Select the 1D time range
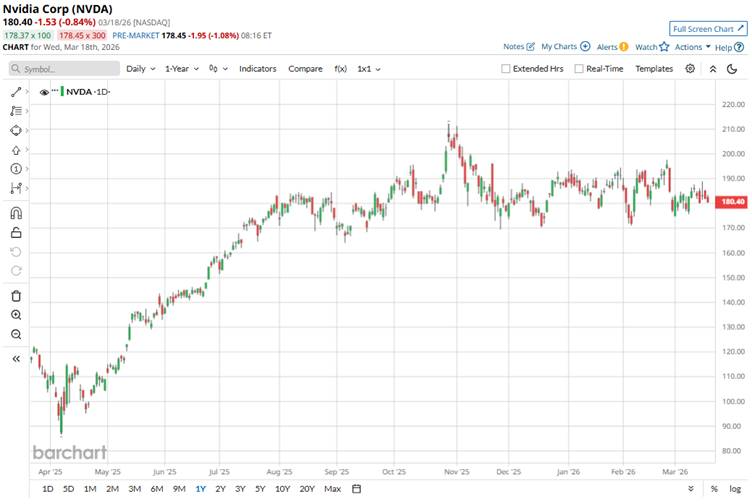Viewport: 752px width, 504px height. 47,489
